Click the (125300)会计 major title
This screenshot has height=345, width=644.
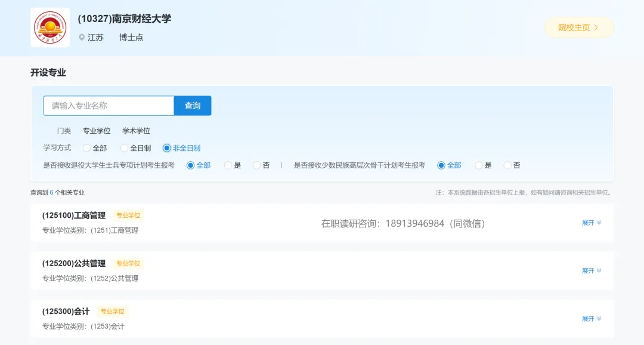click(66, 312)
